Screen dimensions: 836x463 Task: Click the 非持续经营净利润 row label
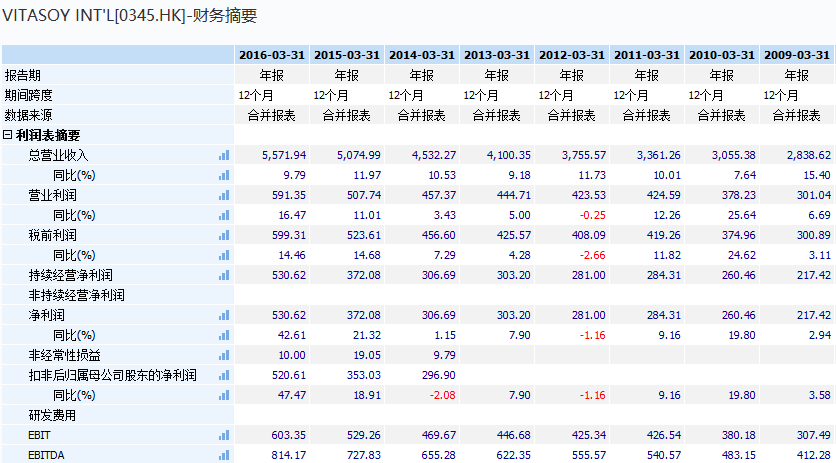[76, 295]
